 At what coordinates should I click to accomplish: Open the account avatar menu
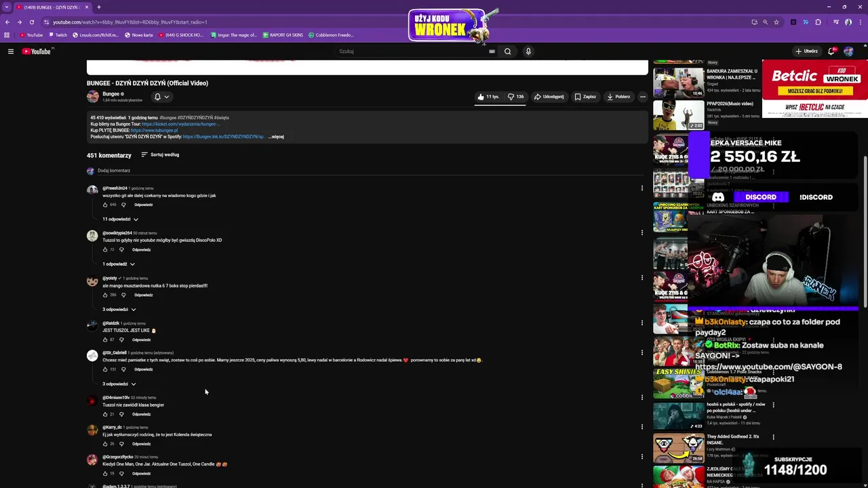point(849,52)
